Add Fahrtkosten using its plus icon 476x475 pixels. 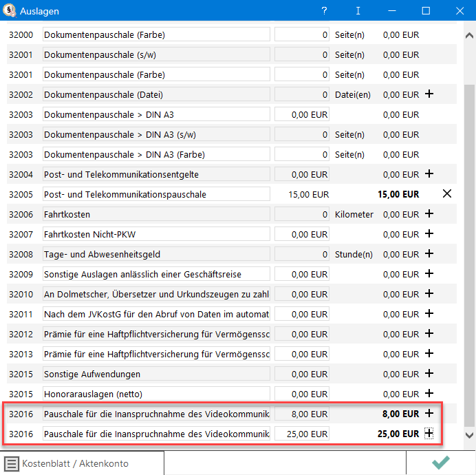point(429,213)
